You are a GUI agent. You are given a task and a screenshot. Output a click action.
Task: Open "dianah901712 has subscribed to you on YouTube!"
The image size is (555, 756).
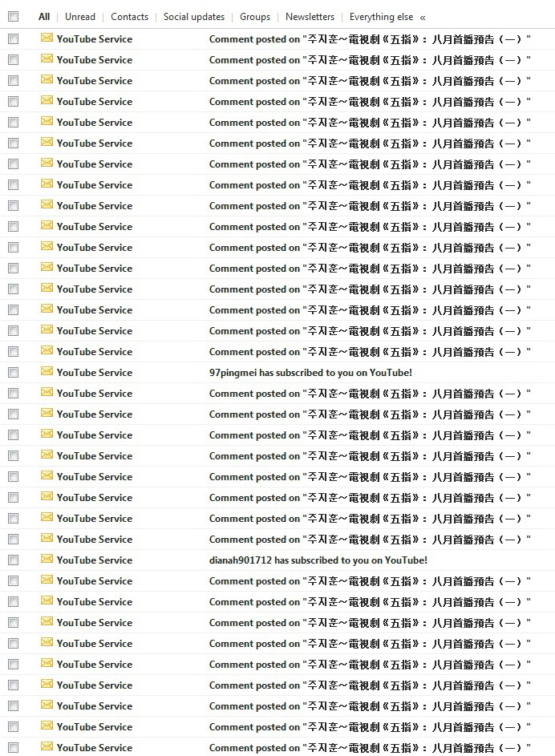[x=318, y=560]
